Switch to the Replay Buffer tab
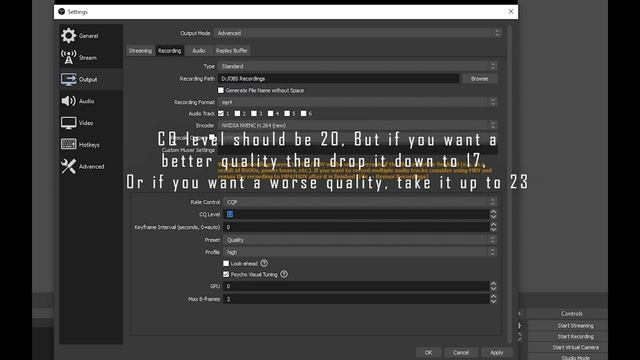Viewport: 640px width, 360px height. tap(231, 51)
